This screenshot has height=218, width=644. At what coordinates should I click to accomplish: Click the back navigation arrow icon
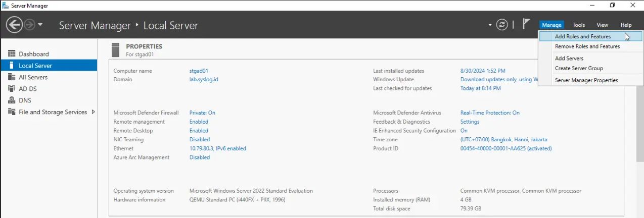click(14, 25)
